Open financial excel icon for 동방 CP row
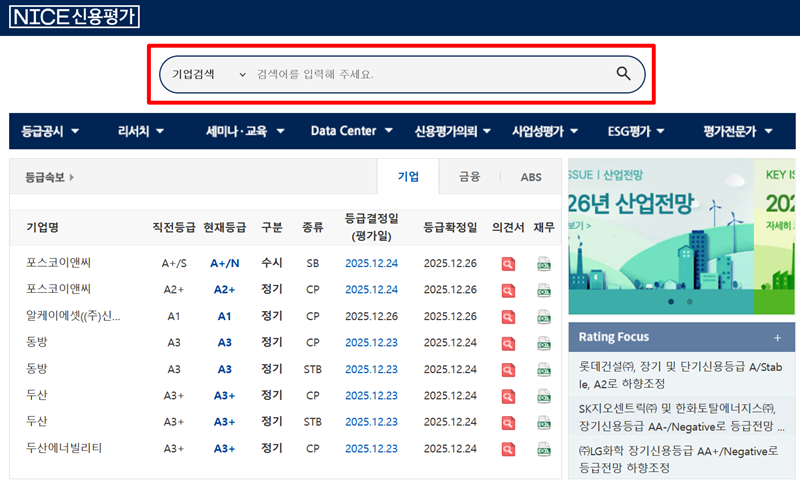The width and height of the screenshot is (800, 484). (x=544, y=343)
